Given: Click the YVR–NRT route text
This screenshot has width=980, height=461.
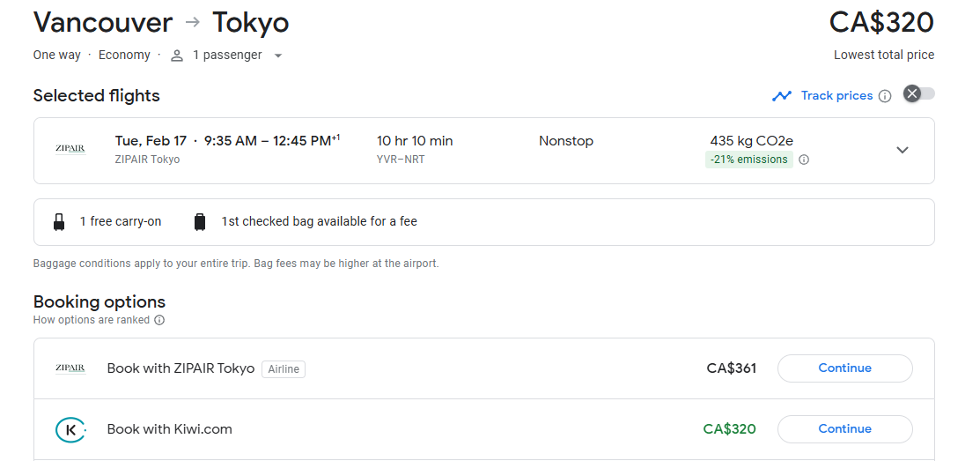Looking at the screenshot, I should [401, 160].
